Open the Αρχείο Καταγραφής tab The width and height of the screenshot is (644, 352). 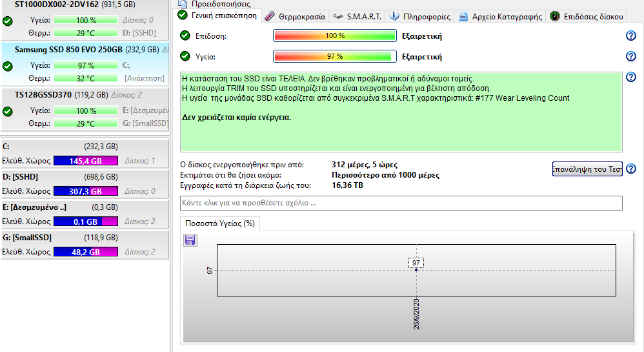(500, 17)
